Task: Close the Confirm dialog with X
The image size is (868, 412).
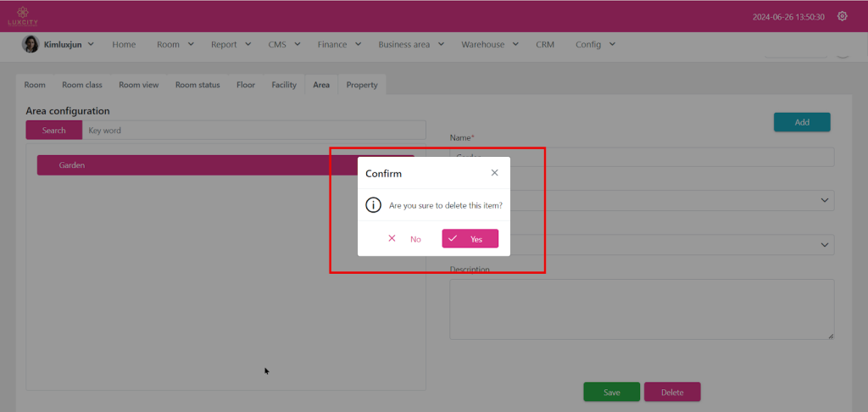Action: pyautogui.click(x=494, y=173)
